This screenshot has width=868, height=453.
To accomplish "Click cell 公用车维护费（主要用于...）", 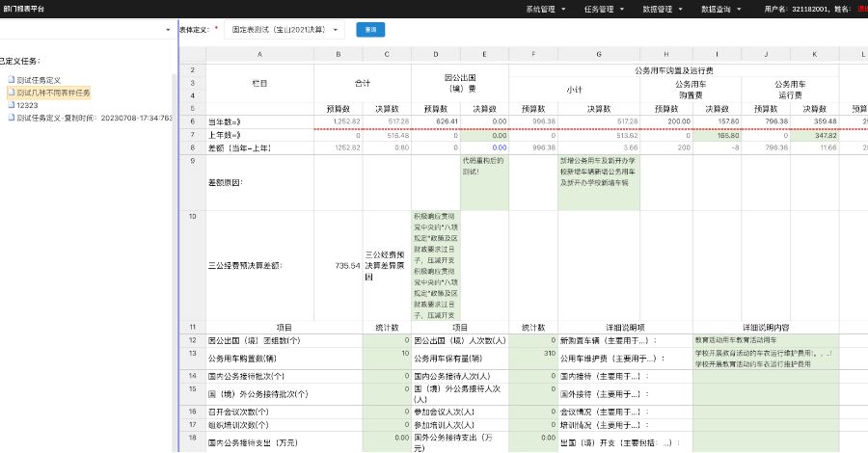I will [625, 359].
